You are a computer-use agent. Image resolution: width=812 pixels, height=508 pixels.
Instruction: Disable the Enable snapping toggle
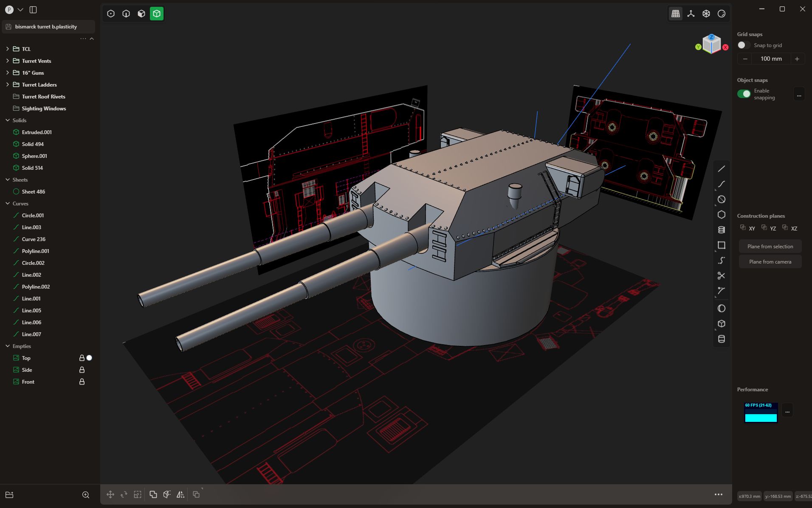point(744,94)
